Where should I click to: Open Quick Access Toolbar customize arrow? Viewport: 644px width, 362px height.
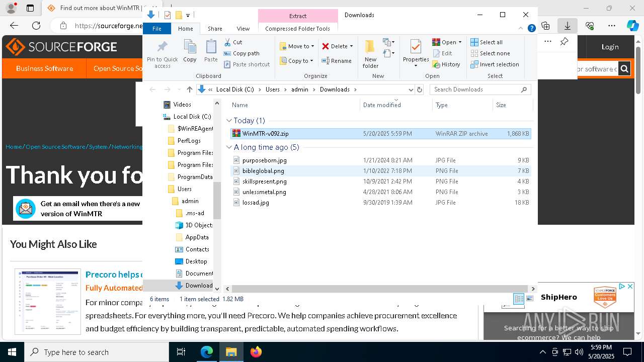point(188,15)
